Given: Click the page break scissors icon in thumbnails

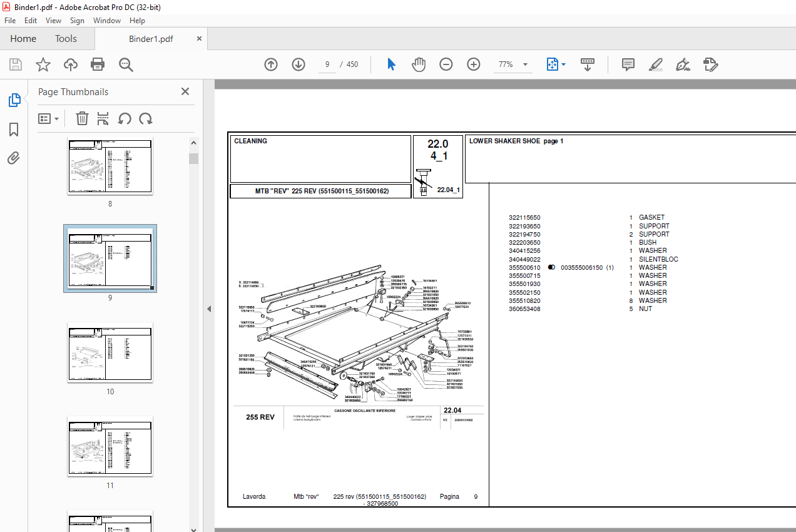Looking at the screenshot, I should click(x=103, y=118).
